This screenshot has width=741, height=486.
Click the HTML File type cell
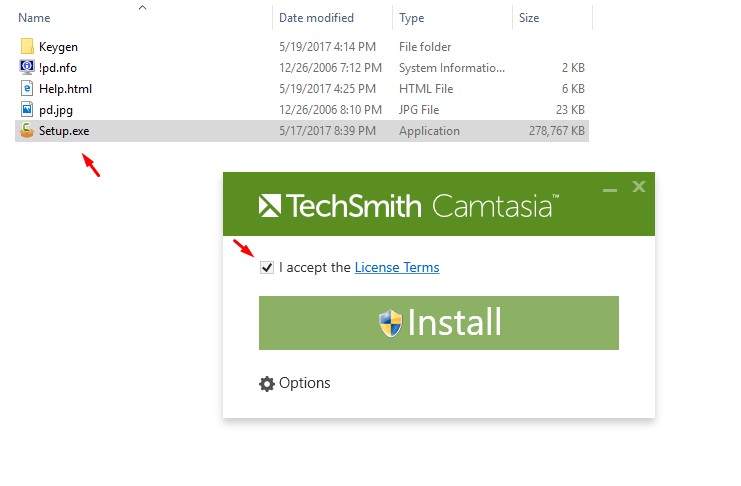pos(426,89)
